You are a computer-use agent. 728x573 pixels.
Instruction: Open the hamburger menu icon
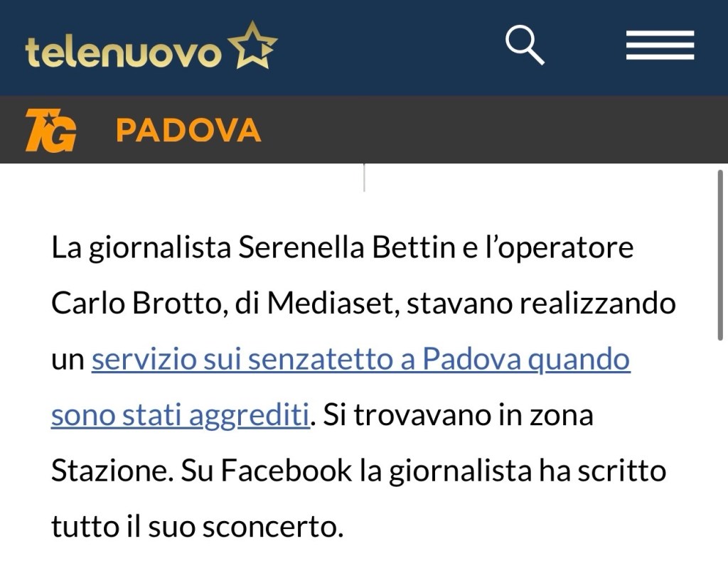pos(660,45)
